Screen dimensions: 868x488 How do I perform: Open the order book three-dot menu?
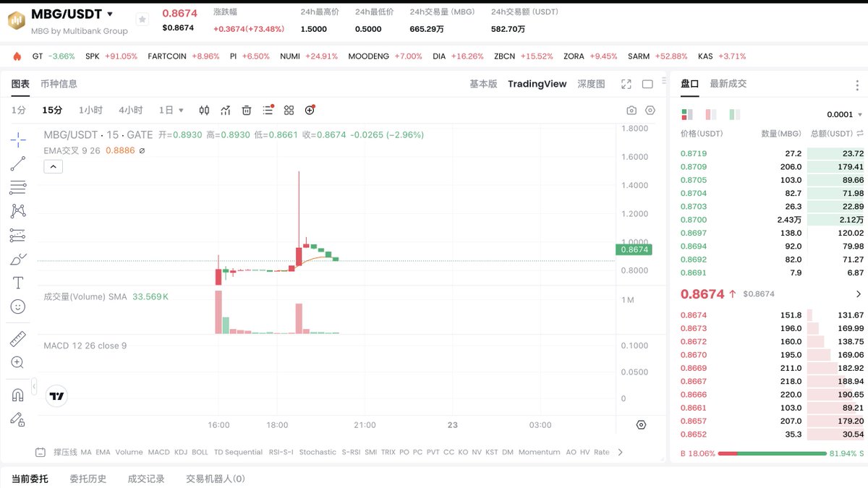pos(858,85)
